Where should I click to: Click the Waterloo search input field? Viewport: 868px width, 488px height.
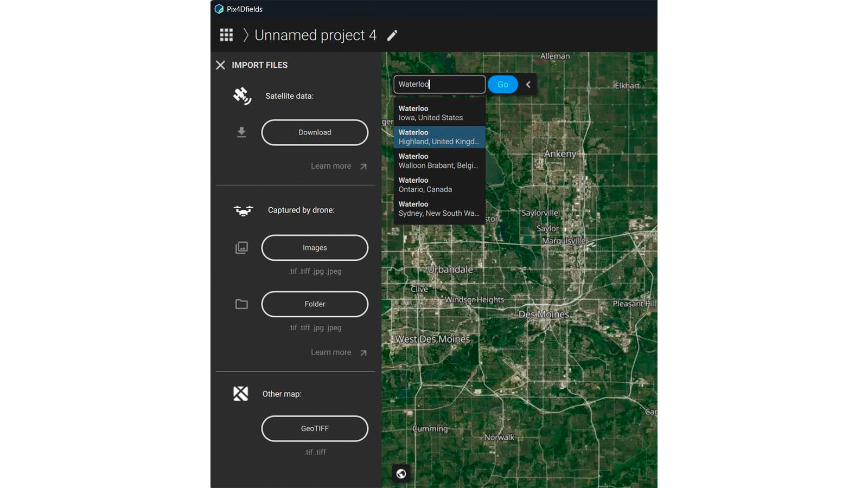point(438,84)
